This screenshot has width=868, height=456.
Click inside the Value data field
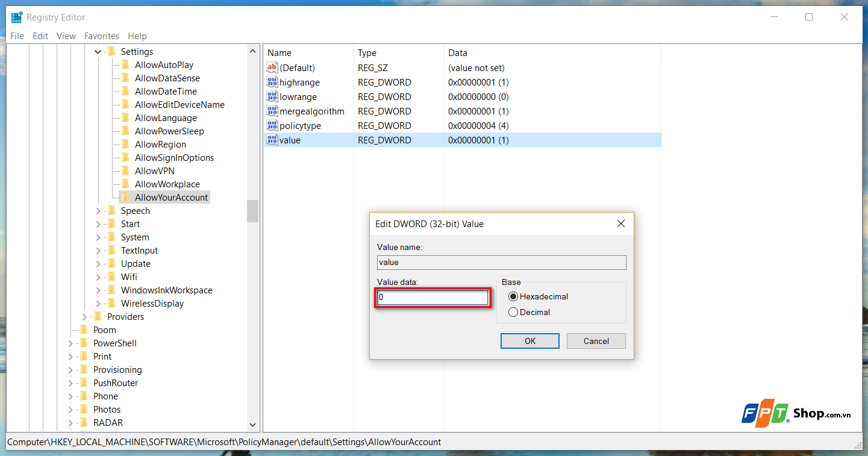coord(432,296)
